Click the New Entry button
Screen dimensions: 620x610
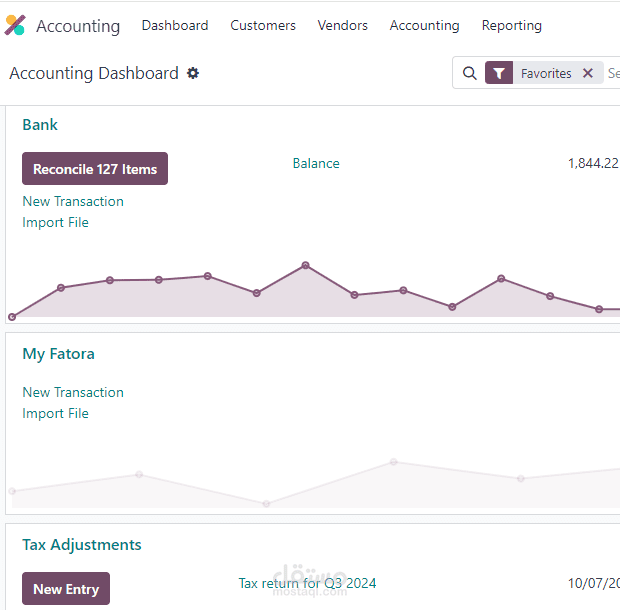tap(66, 589)
